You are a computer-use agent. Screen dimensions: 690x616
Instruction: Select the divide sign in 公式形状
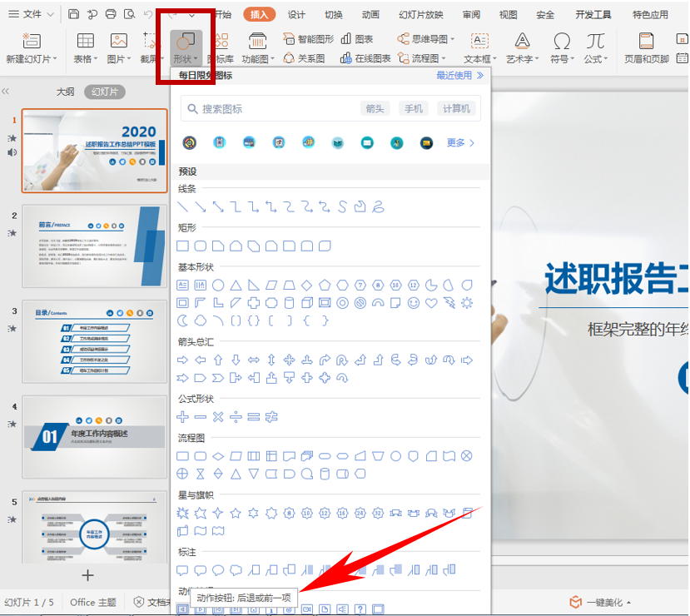pos(236,417)
